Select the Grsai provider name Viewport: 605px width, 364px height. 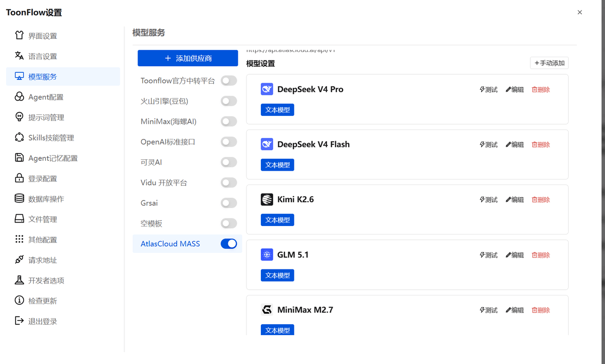(149, 203)
